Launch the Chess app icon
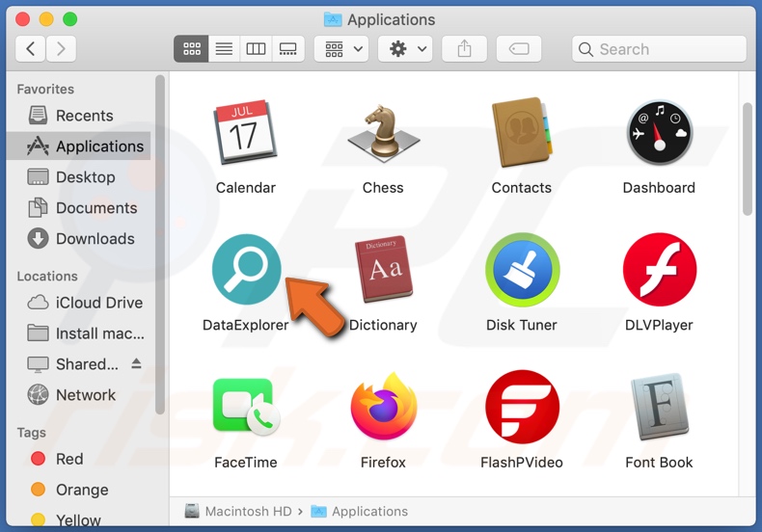 pyautogui.click(x=383, y=133)
